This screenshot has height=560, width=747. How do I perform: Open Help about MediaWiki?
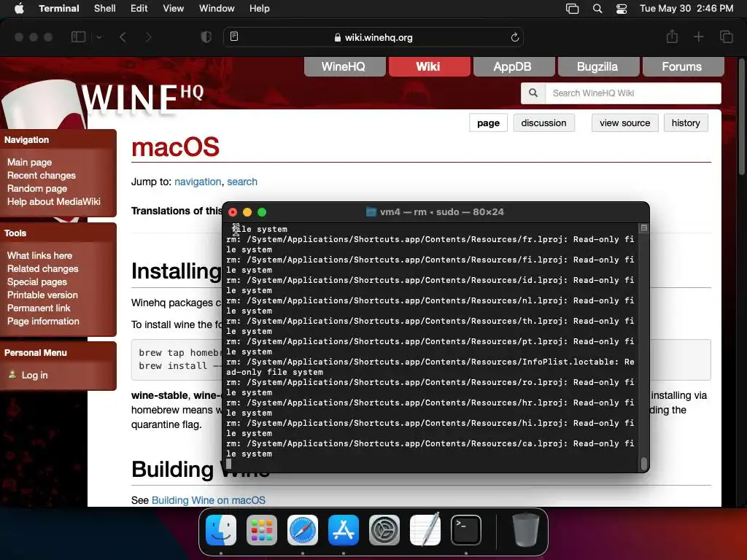[54, 201]
